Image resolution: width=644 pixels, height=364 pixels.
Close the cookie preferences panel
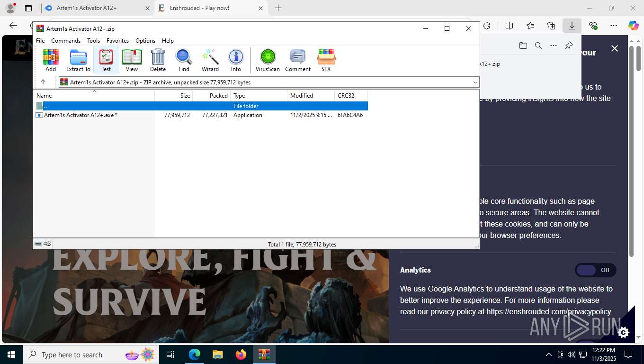coord(615,48)
